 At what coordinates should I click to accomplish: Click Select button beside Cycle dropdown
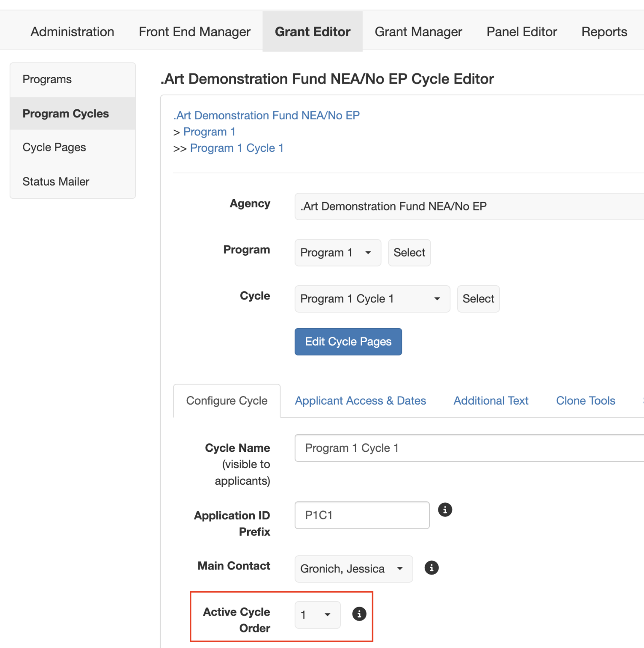click(478, 299)
